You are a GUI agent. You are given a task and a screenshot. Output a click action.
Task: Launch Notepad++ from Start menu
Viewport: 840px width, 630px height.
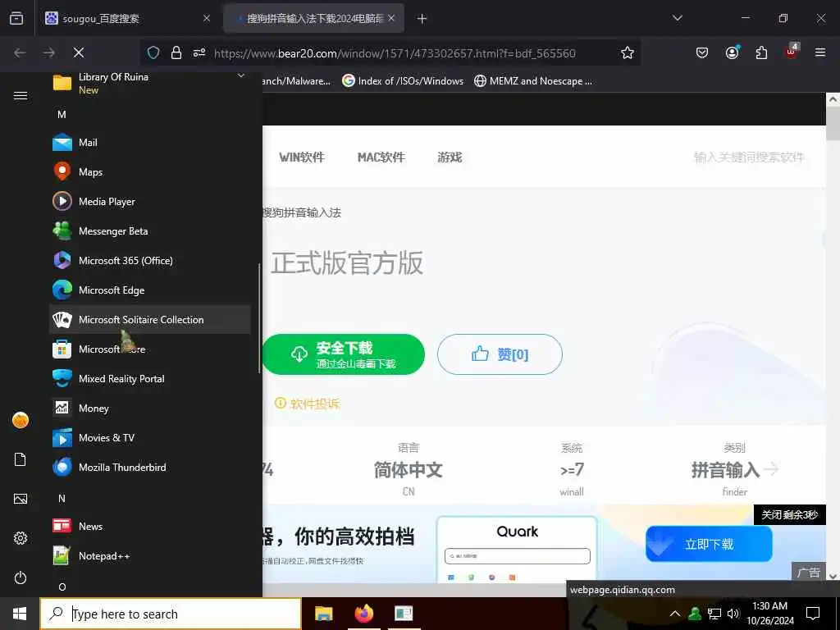(150, 556)
